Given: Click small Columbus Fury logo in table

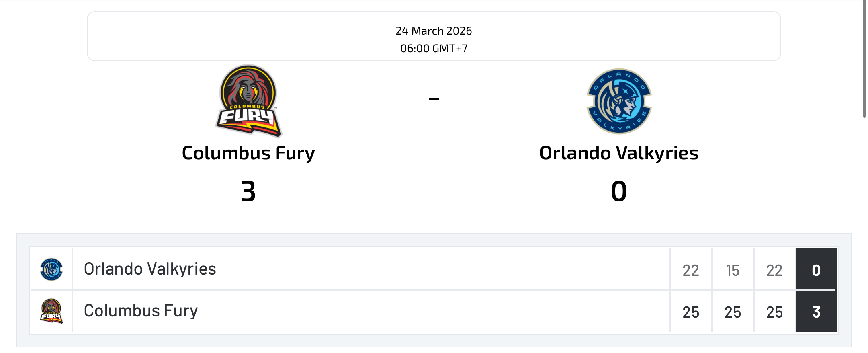Looking at the screenshot, I should 51,311.
